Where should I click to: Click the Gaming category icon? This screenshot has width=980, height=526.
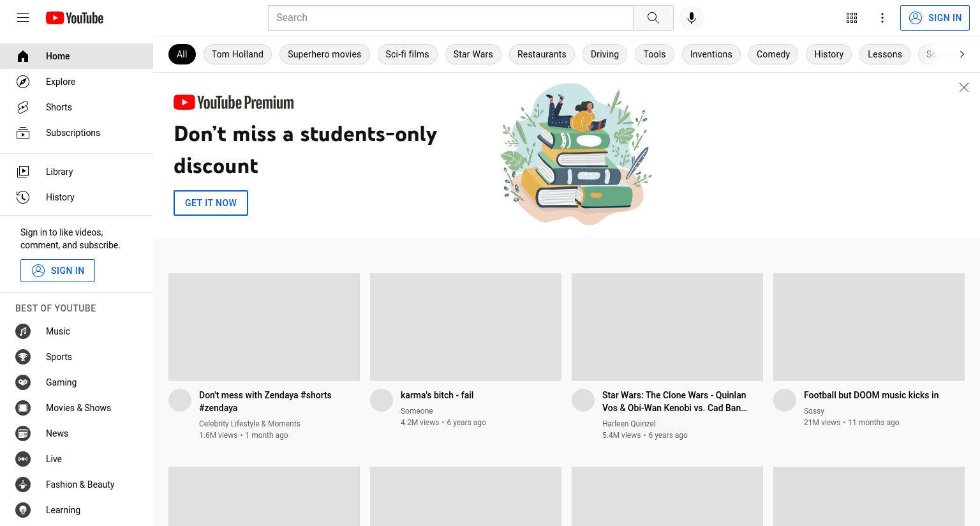tap(23, 382)
